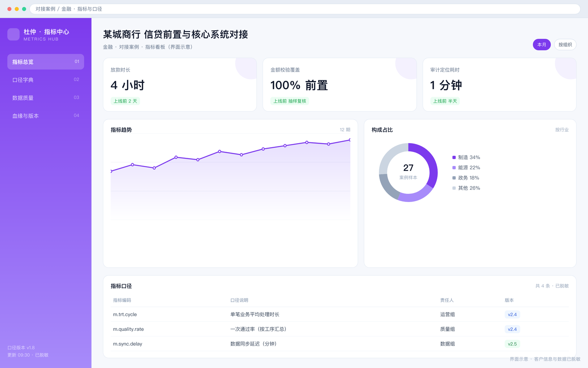The image size is (588, 368).
Task: Select the m.sync.delay metric code
Action: tap(127, 344)
